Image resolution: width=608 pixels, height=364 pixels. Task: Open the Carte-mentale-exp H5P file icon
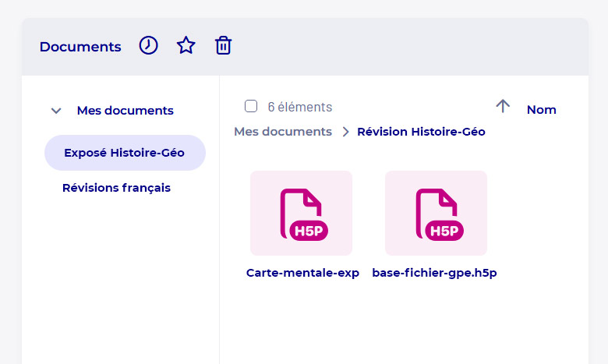tap(301, 213)
